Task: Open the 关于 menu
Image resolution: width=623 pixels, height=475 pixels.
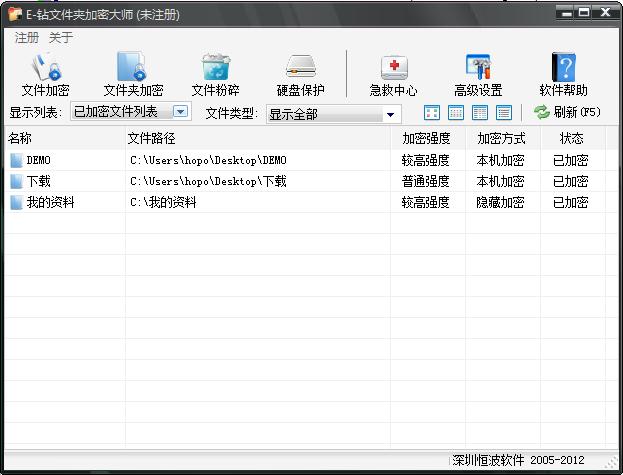Action: tap(61, 37)
